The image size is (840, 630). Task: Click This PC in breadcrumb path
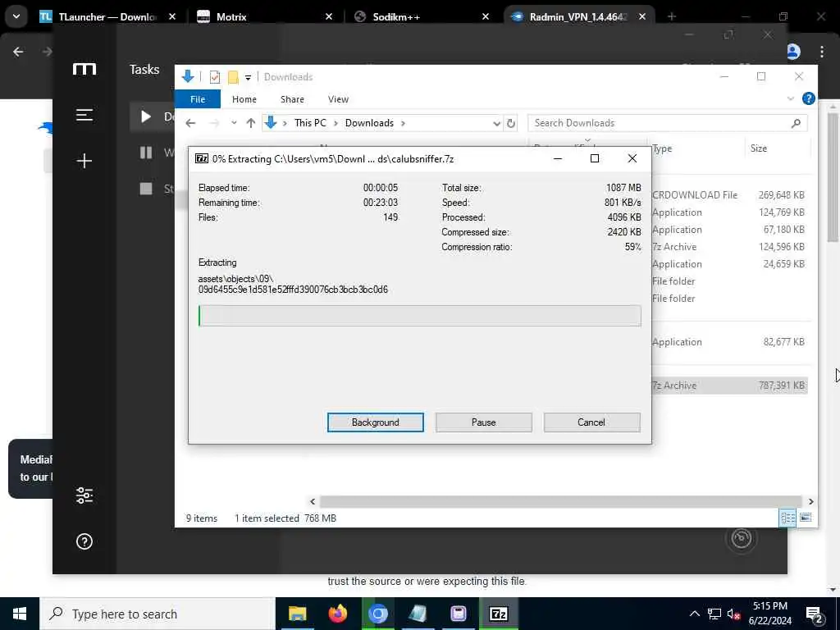click(x=310, y=123)
